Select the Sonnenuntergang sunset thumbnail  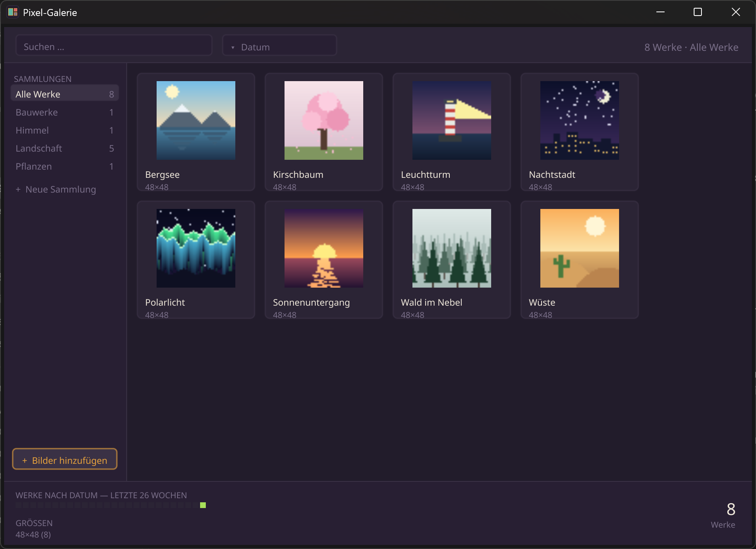pyautogui.click(x=324, y=248)
